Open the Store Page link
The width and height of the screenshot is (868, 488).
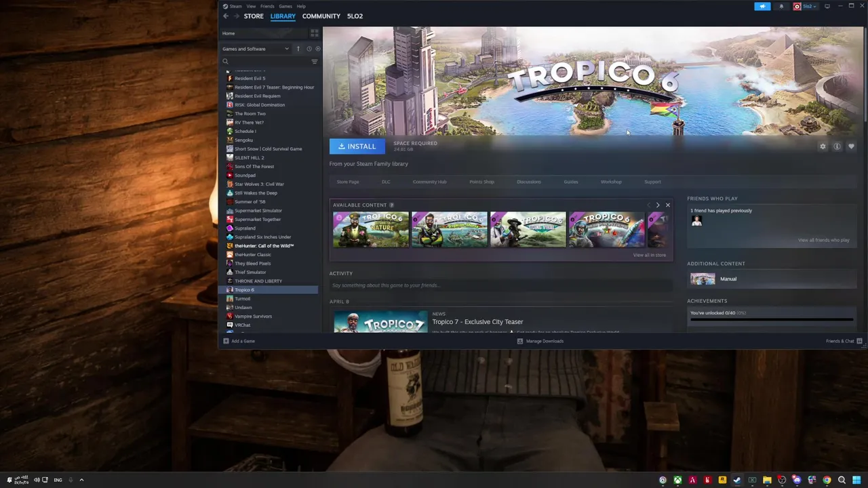(x=348, y=182)
